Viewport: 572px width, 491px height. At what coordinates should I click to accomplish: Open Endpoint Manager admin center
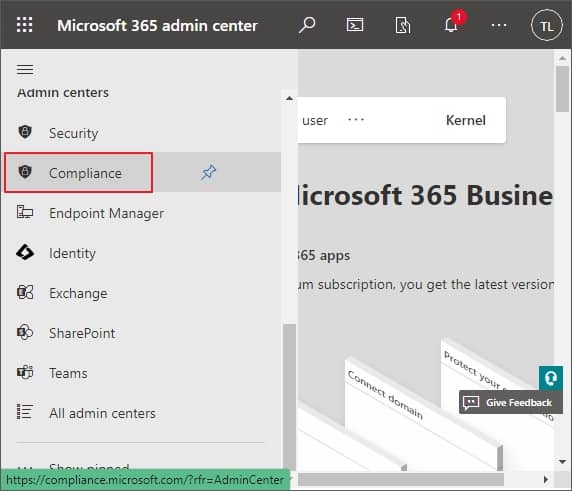coord(141,213)
